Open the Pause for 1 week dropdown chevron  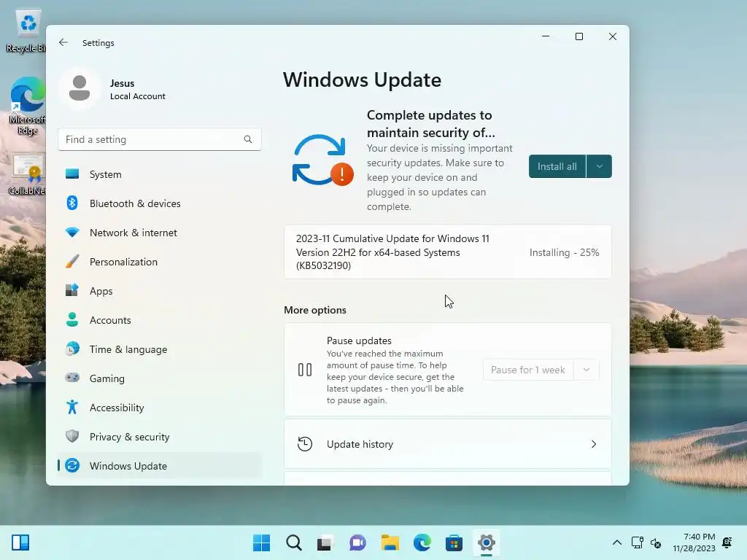pos(587,370)
